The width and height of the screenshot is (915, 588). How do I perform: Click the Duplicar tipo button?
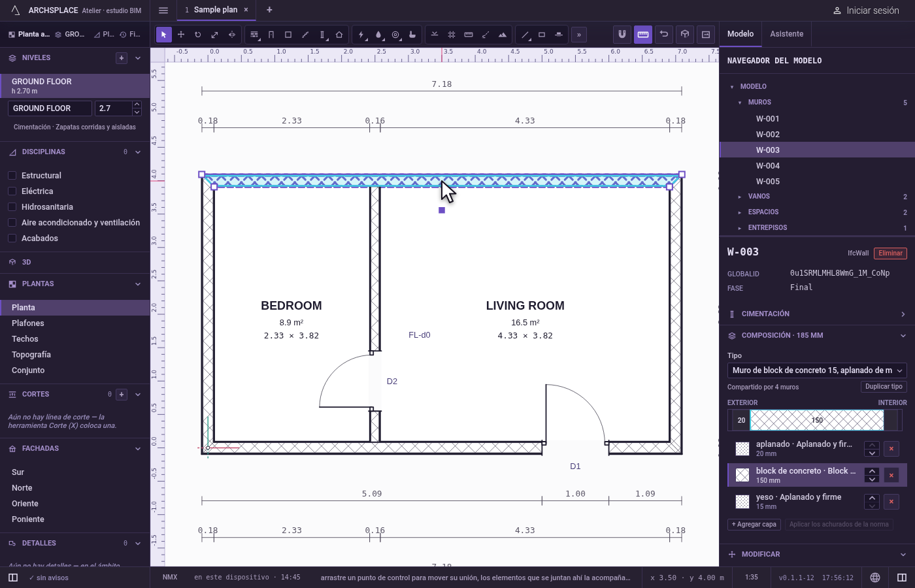click(884, 387)
